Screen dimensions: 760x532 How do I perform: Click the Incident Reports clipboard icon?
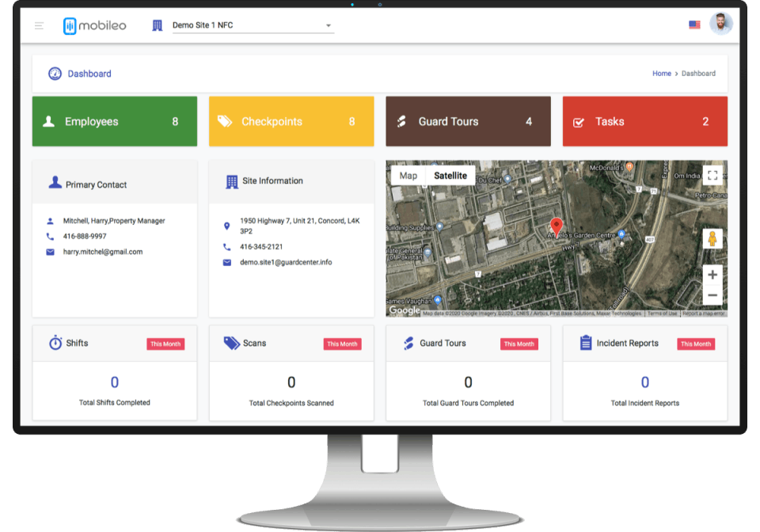[586, 343]
